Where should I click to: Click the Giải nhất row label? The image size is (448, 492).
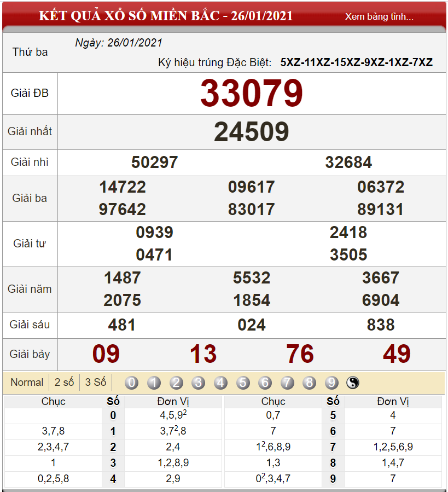[x=30, y=131]
